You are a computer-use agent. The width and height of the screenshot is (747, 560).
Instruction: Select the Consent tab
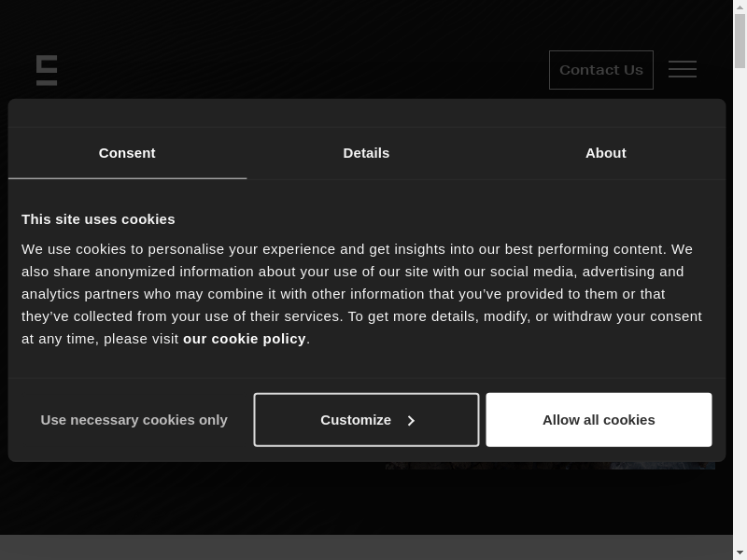click(x=127, y=153)
